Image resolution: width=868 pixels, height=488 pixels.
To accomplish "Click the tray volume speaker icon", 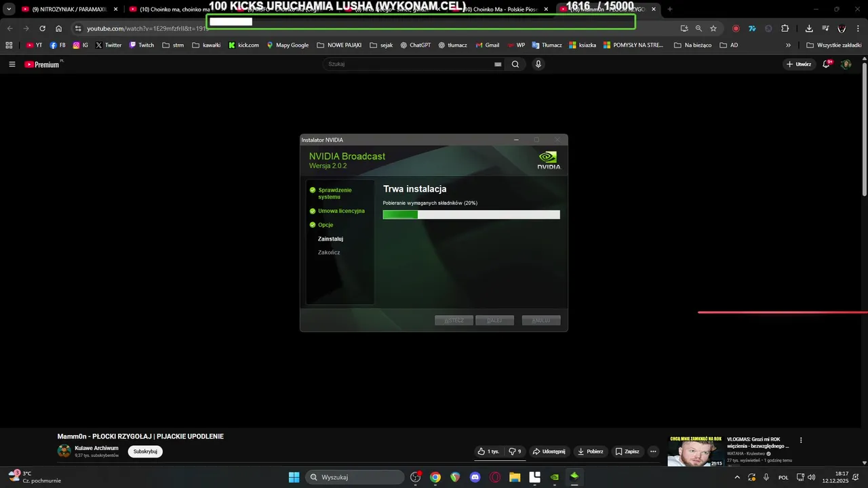I will (x=812, y=477).
